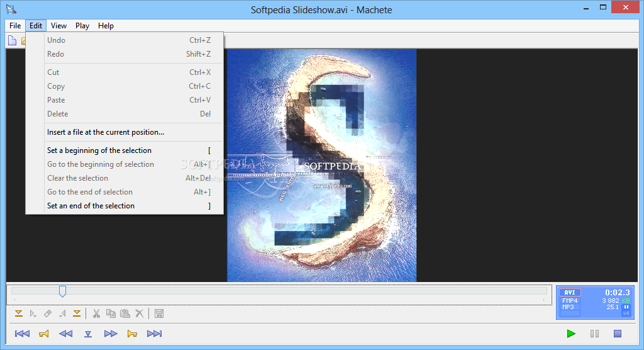
Task: Select Delete in the Edit menu
Action: coord(125,114)
